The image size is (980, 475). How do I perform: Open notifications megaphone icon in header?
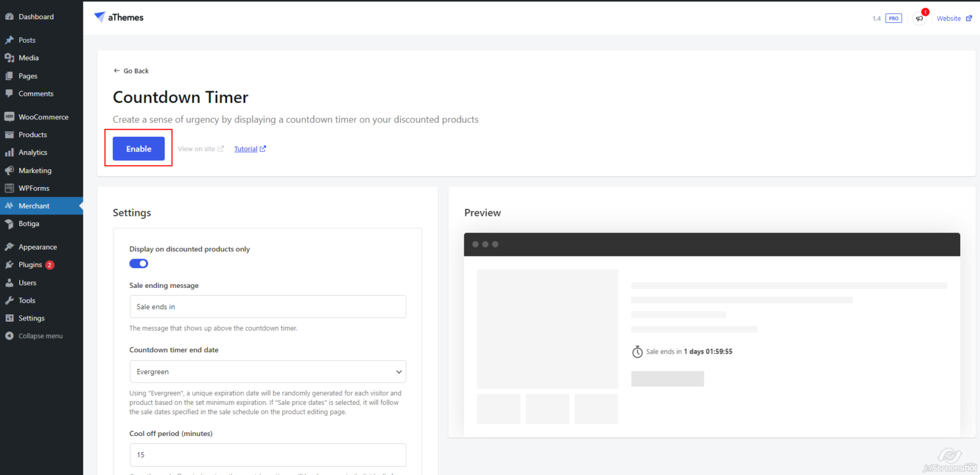coord(919,19)
